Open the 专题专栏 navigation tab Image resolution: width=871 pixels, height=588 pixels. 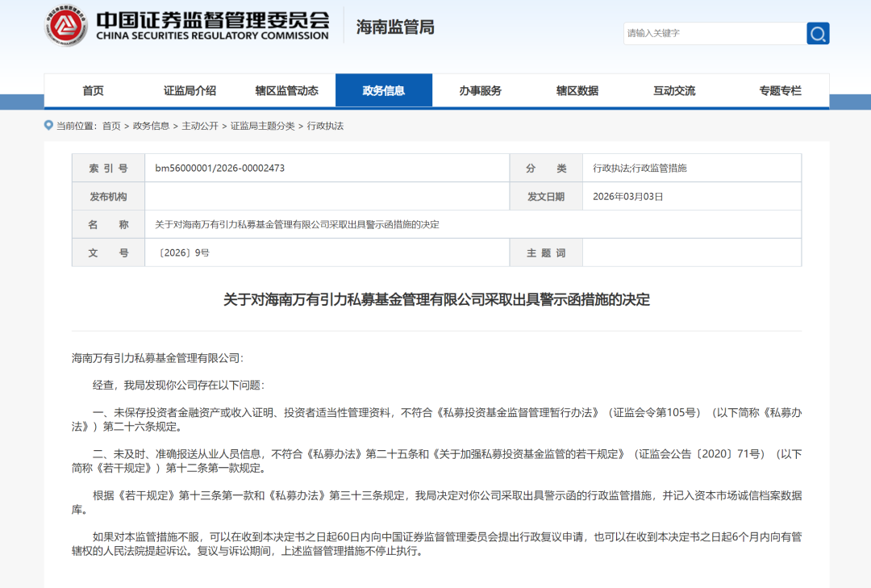pyautogui.click(x=781, y=90)
